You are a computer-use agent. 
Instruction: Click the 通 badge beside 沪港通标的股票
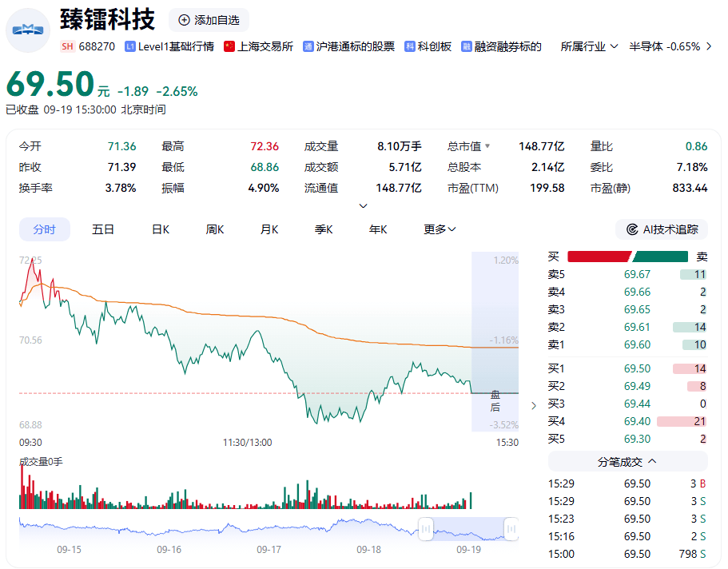(308, 46)
